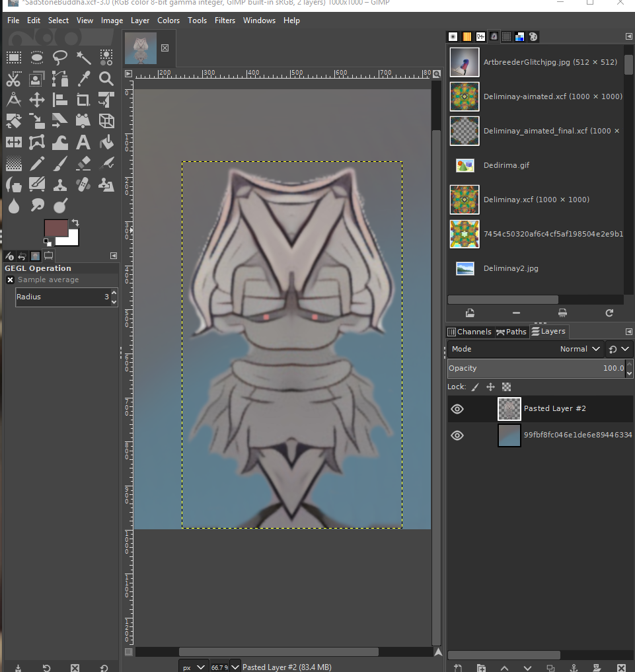Activate the Flip tool
Screen dimensions: 635x672
[x=14, y=142]
